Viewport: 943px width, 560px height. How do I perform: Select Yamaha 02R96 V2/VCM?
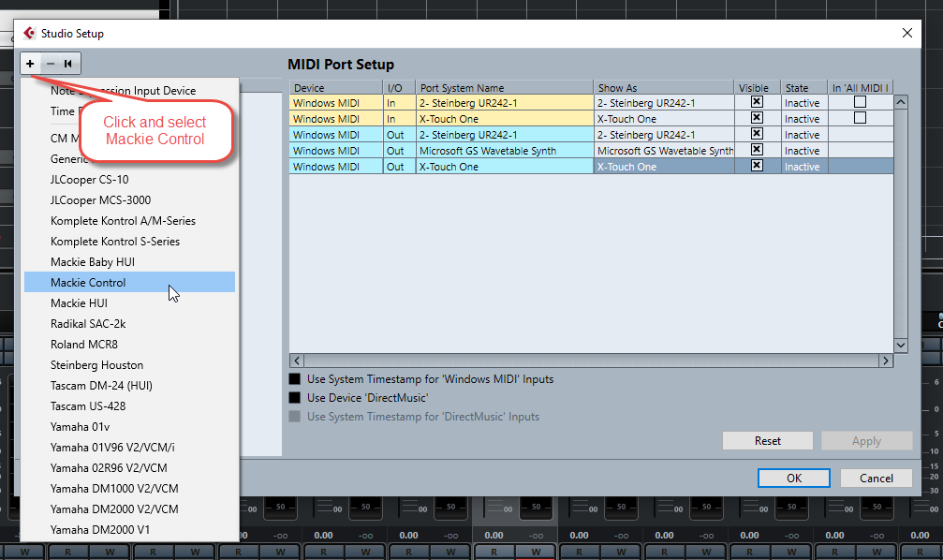pyautogui.click(x=129, y=468)
